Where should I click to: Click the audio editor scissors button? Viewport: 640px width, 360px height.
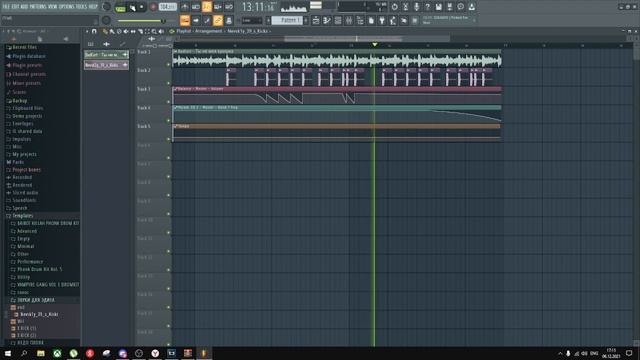(405, 7)
